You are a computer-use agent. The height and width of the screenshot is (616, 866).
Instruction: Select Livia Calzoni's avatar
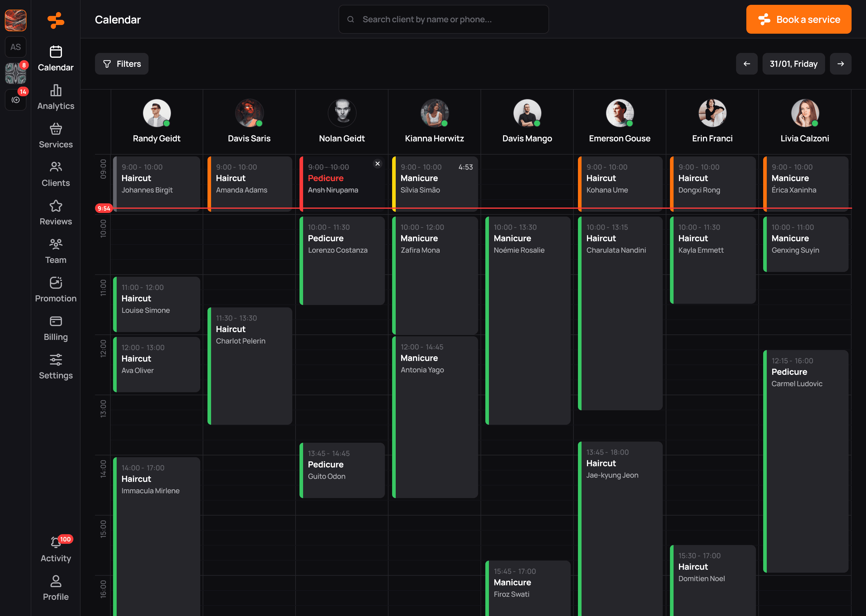[805, 113]
